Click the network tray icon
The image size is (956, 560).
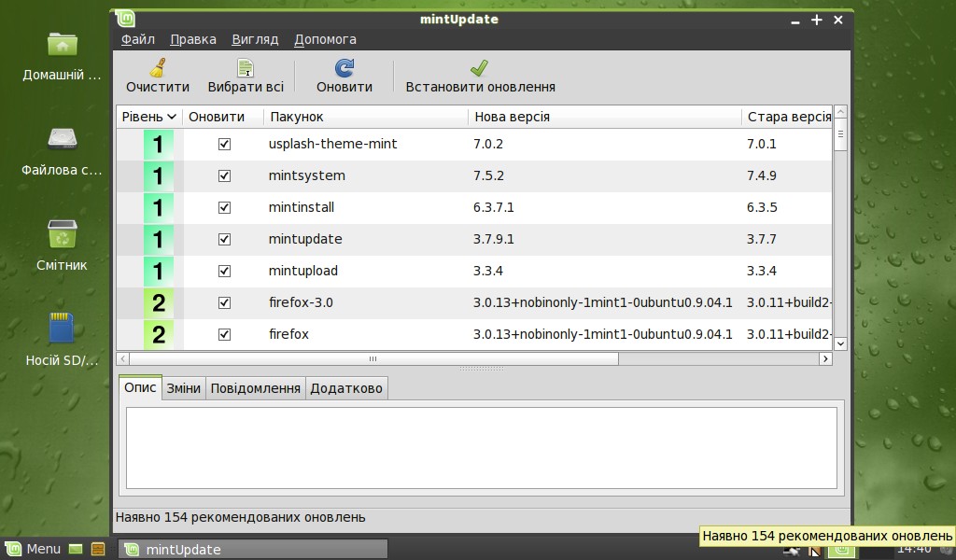792,551
